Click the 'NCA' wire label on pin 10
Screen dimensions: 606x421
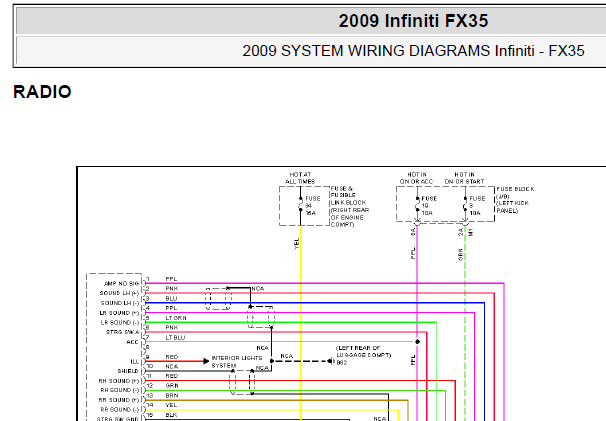click(172, 366)
